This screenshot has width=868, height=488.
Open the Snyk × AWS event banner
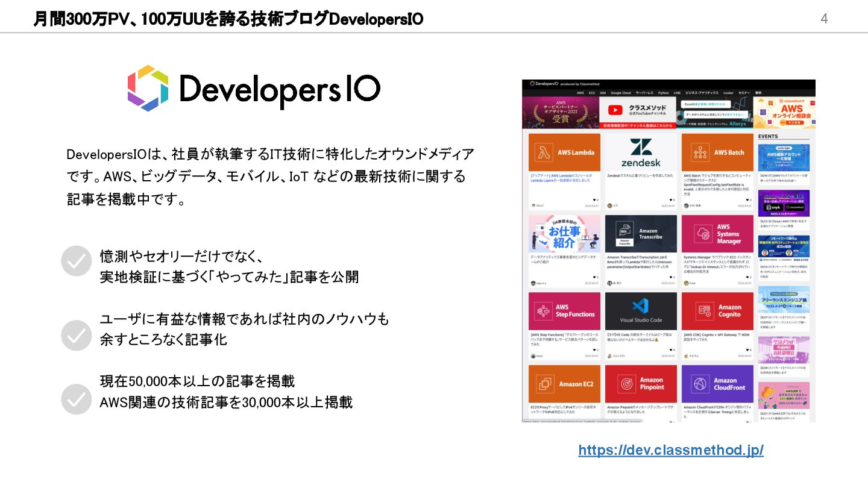pos(784,204)
